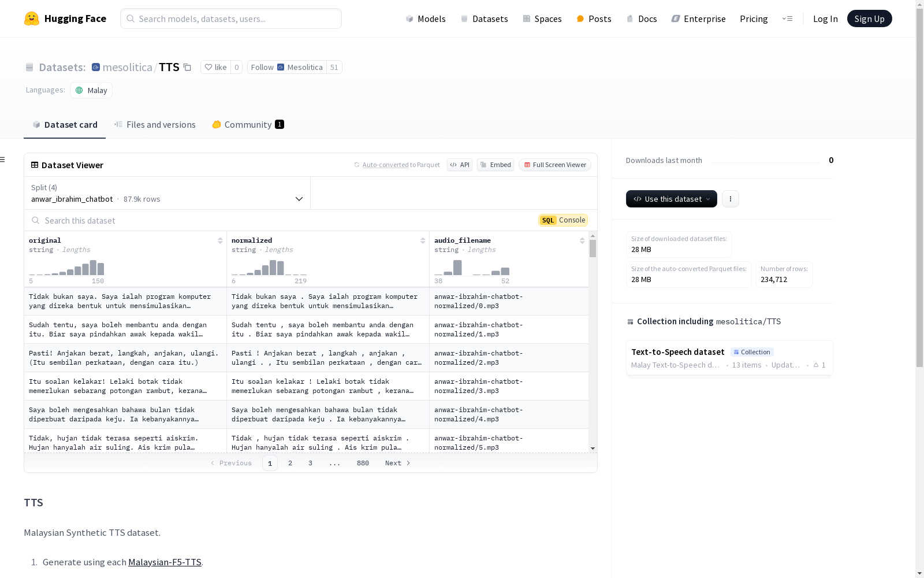Image resolution: width=924 pixels, height=578 pixels.
Task: Expand the Split selector dropdown
Action: click(x=167, y=193)
